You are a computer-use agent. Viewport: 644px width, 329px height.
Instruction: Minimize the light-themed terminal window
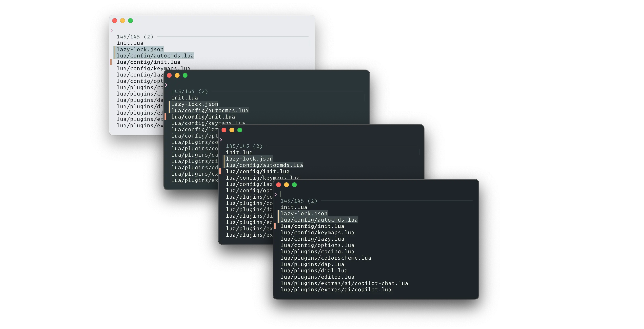(x=123, y=21)
